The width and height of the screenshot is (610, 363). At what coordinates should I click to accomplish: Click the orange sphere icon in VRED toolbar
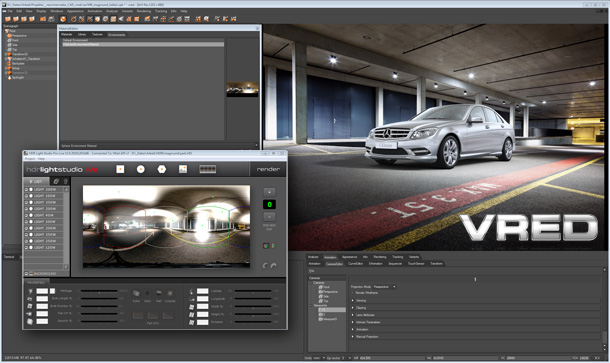[63, 19]
